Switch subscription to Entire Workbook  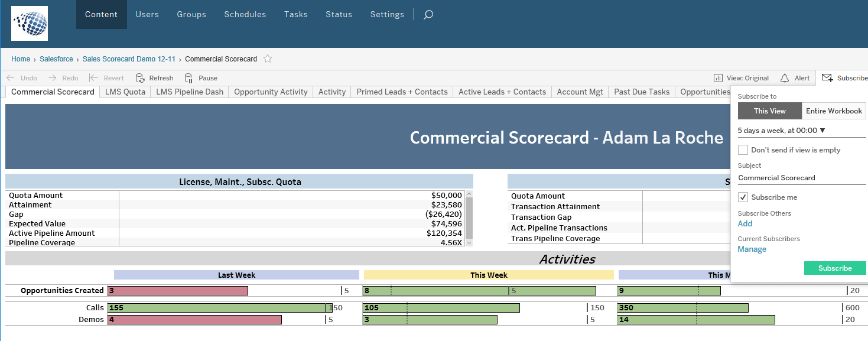[834, 111]
